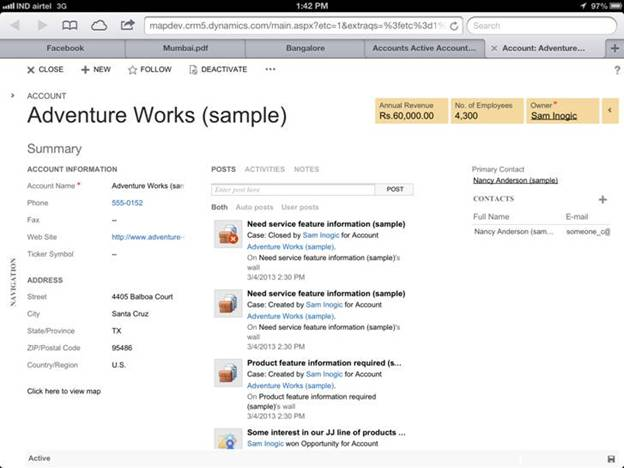Tap the iCloud tabs cloud icon
The image size is (624, 468).
[97, 25]
